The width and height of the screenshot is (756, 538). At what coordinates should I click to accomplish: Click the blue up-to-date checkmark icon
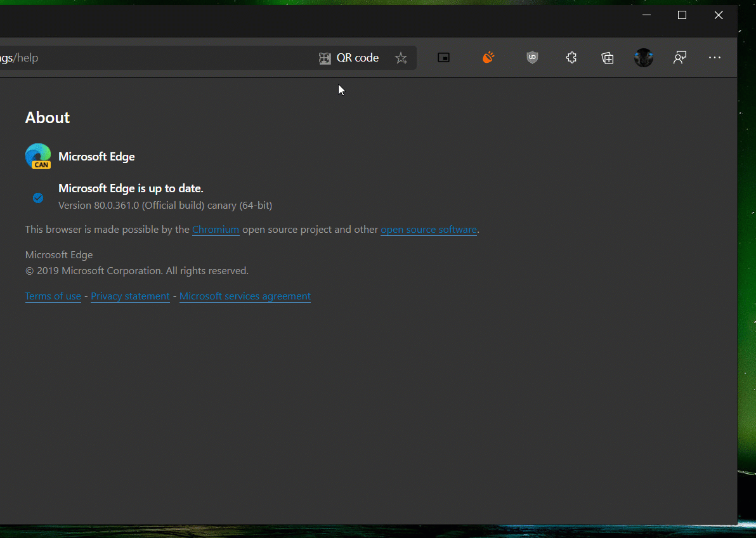(x=38, y=198)
